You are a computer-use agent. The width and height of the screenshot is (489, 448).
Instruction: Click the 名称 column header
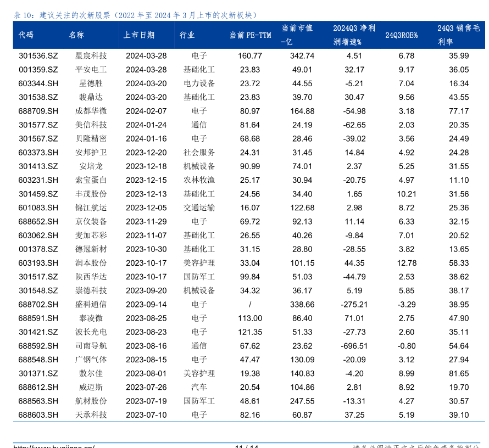(76, 35)
